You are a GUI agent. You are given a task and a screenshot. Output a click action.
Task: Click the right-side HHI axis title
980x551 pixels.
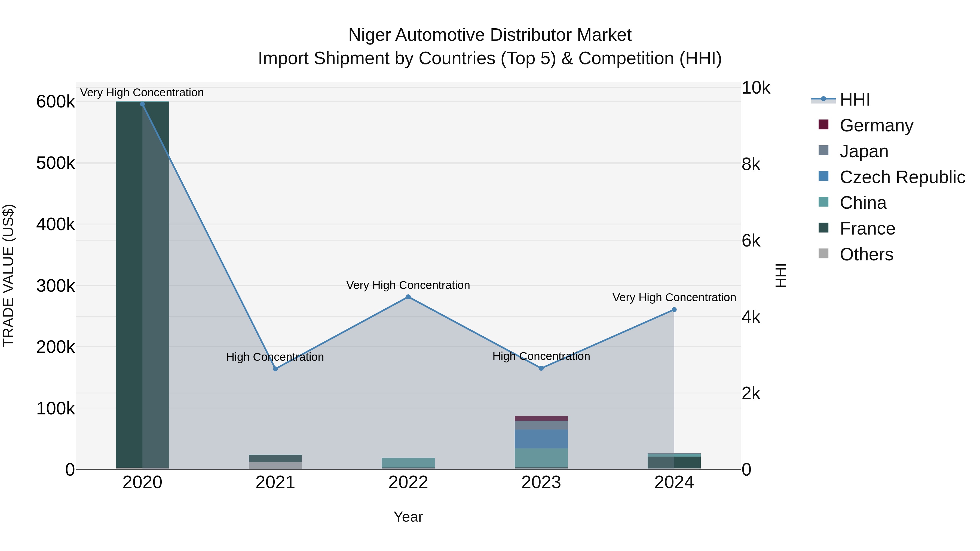tap(780, 275)
